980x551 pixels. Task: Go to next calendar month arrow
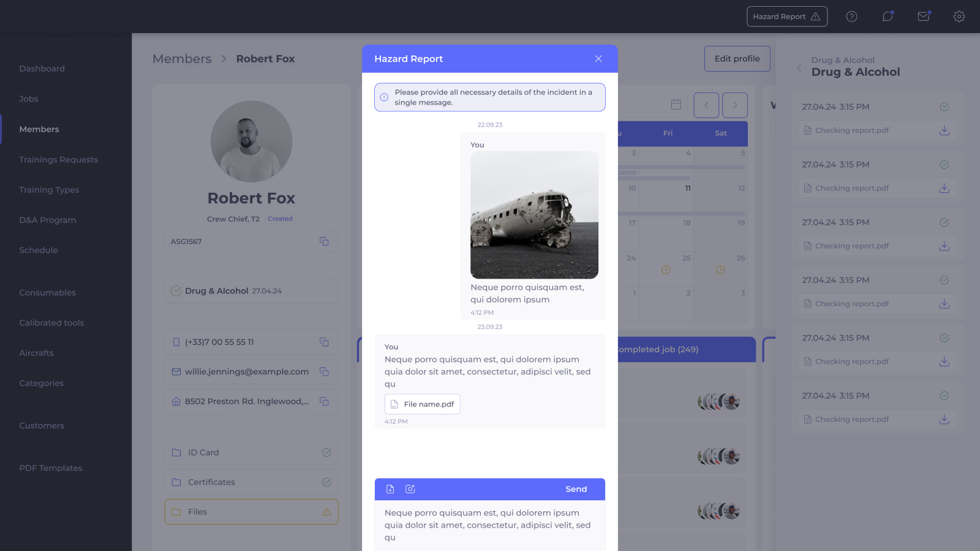(734, 105)
